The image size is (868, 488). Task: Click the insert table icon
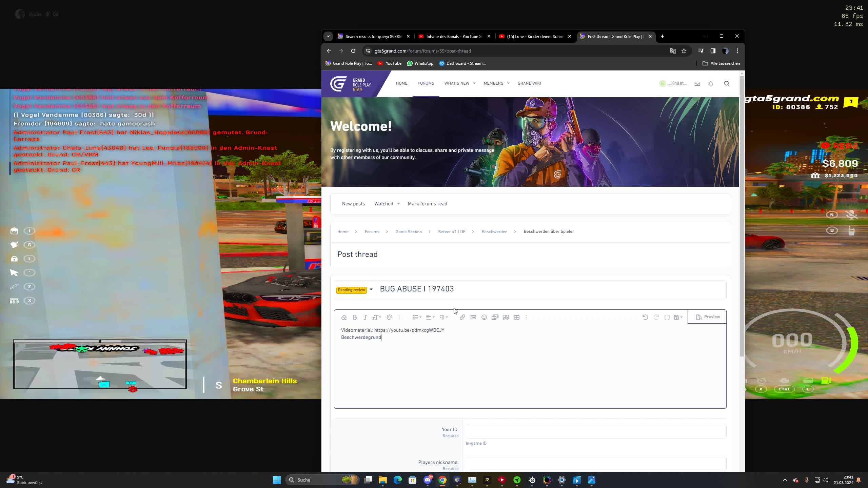pos(517,317)
